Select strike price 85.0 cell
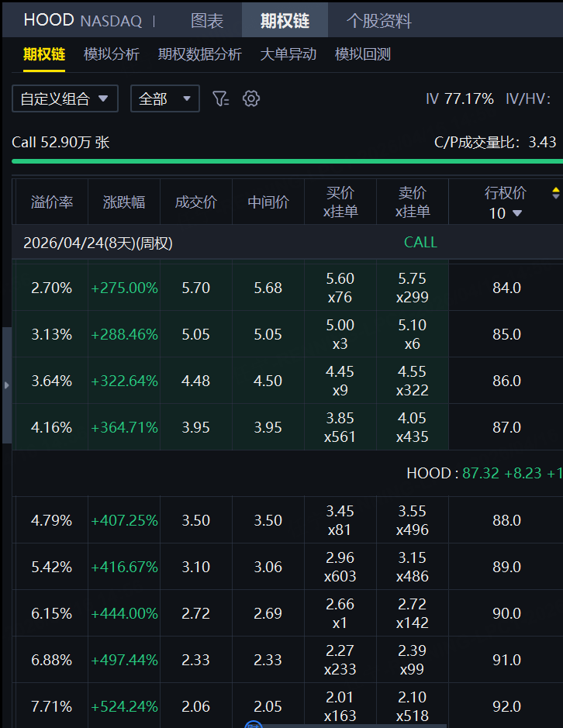 point(506,334)
